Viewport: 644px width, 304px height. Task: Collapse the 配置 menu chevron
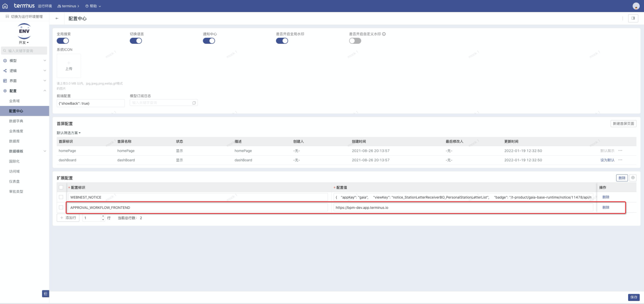(x=45, y=91)
